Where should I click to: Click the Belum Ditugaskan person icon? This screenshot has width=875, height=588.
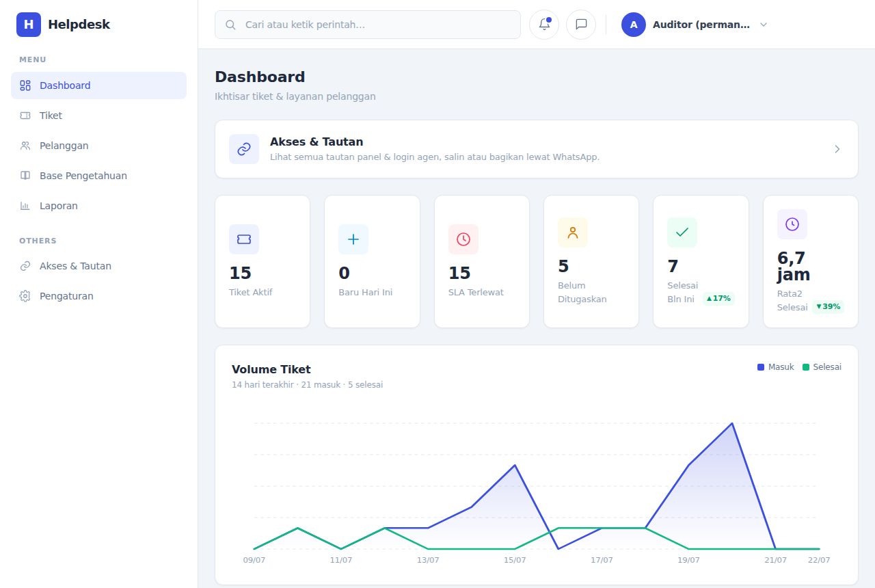573,232
